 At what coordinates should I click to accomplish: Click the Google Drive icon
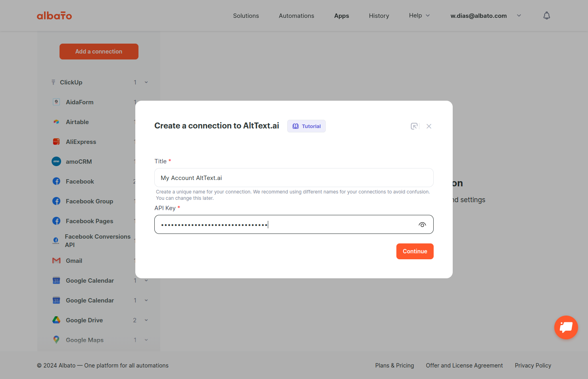(x=56, y=320)
